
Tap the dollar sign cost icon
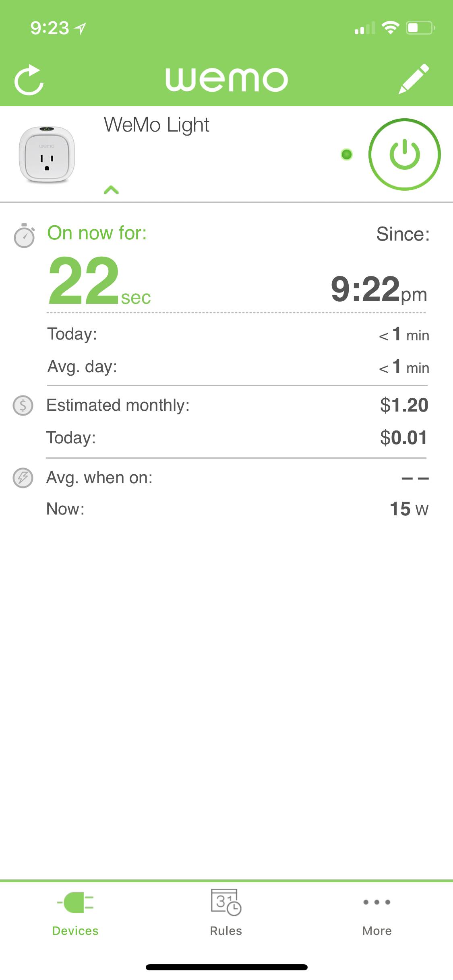pyautogui.click(x=23, y=406)
